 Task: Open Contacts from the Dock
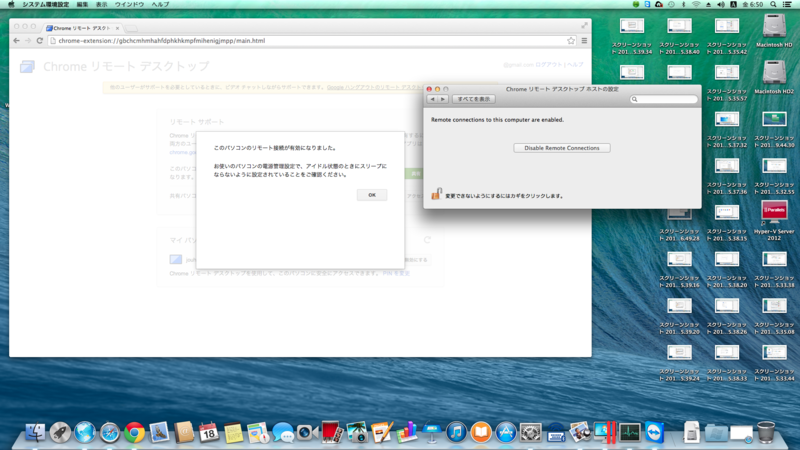184,432
